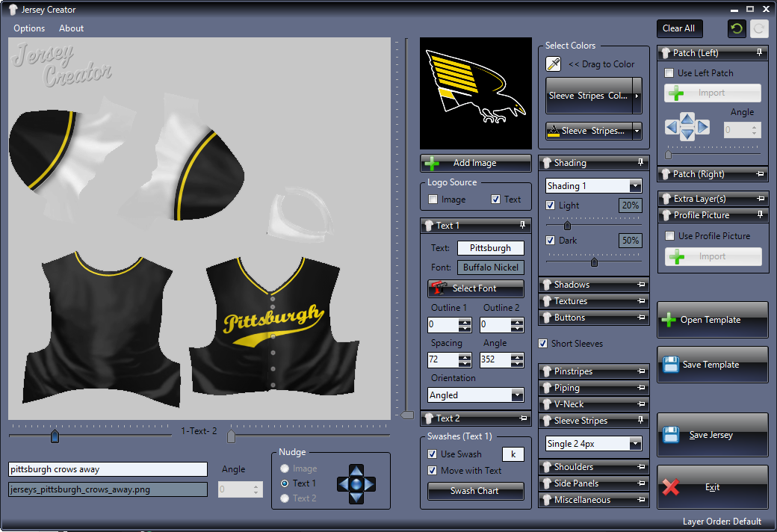Decrease text Angle 352 with down arrow
Viewport: 777px width, 532px height.
[517, 363]
